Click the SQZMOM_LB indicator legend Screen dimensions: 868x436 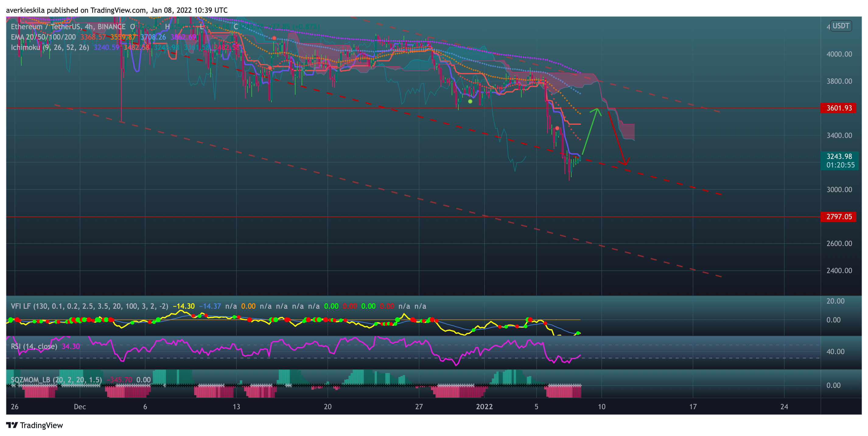coord(56,380)
